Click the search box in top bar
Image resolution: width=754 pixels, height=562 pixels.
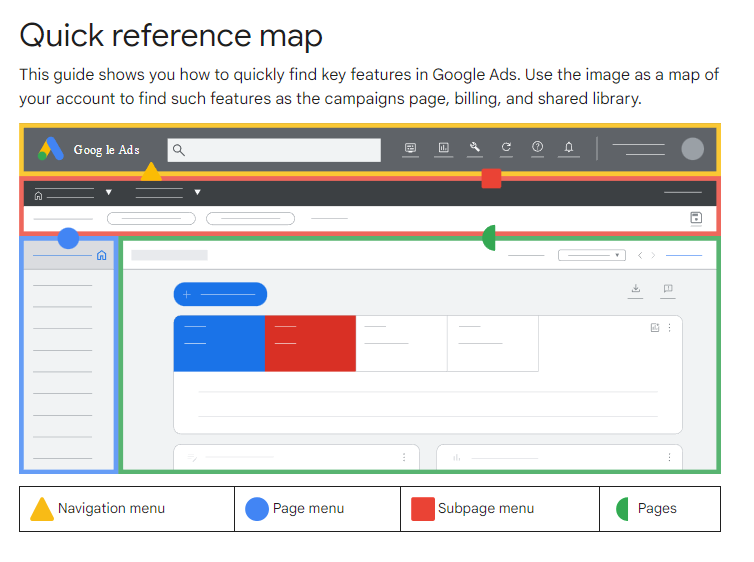coord(274,150)
